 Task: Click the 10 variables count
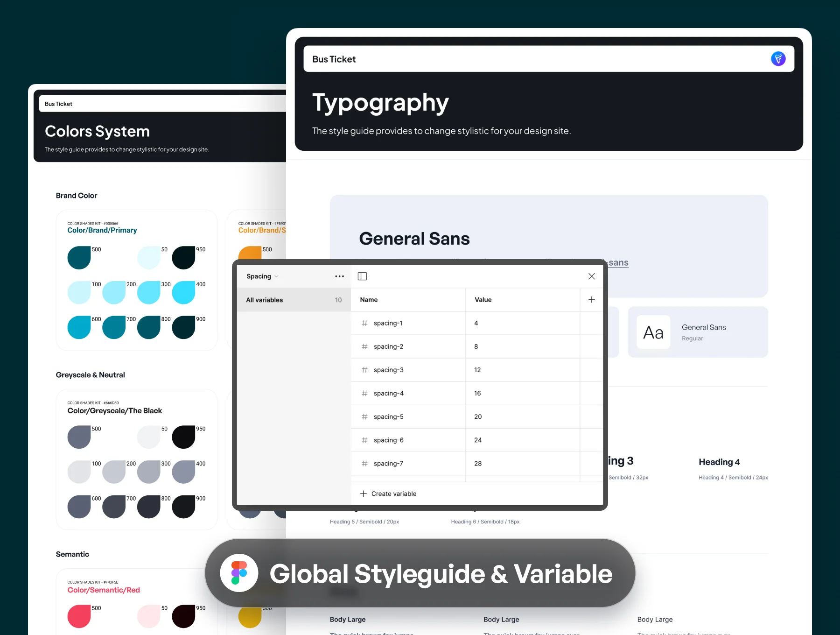click(338, 300)
